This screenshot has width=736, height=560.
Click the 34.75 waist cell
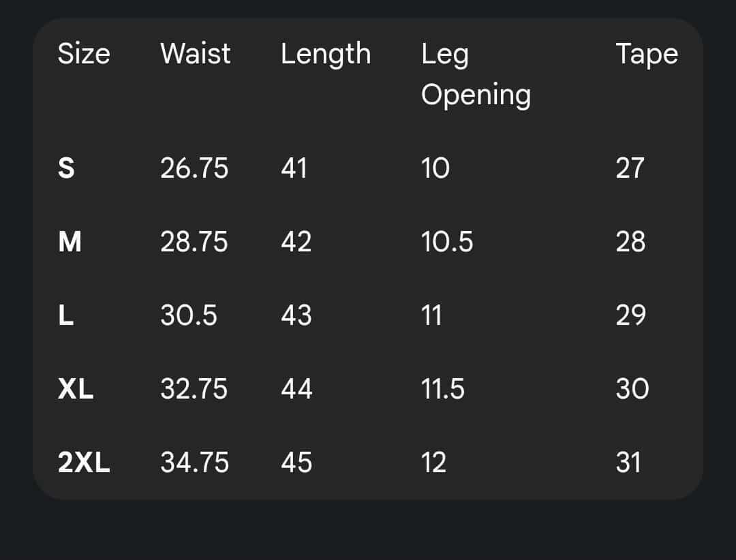coord(194,463)
